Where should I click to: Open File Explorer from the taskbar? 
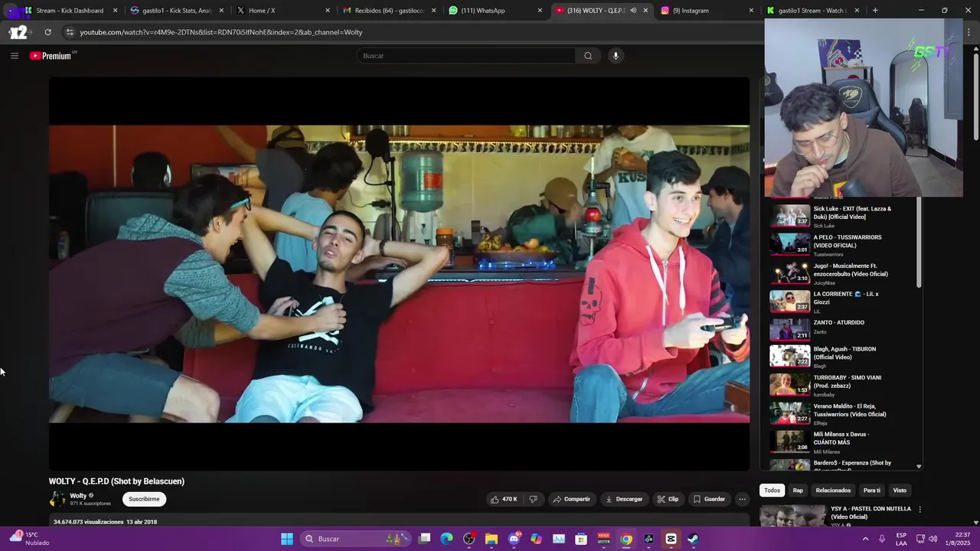click(x=492, y=539)
